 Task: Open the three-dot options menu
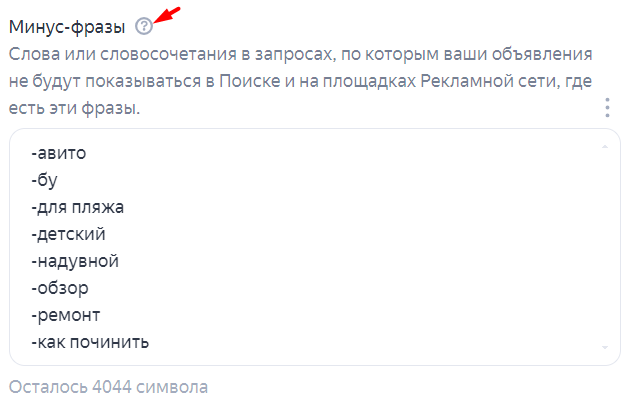click(607, 107)
